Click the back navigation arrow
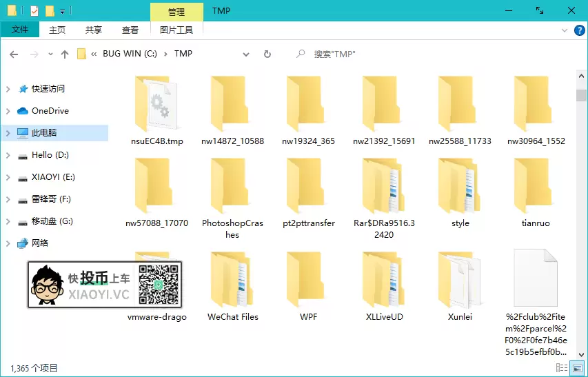The width and height of the screenshot is (588, 377). (14, 54)
